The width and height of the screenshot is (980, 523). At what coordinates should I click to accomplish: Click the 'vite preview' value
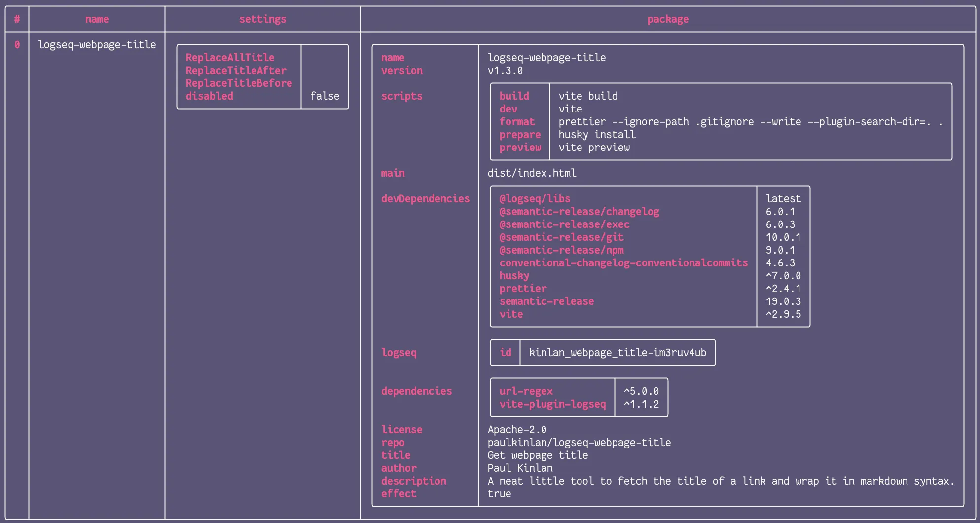pos(594,148)
